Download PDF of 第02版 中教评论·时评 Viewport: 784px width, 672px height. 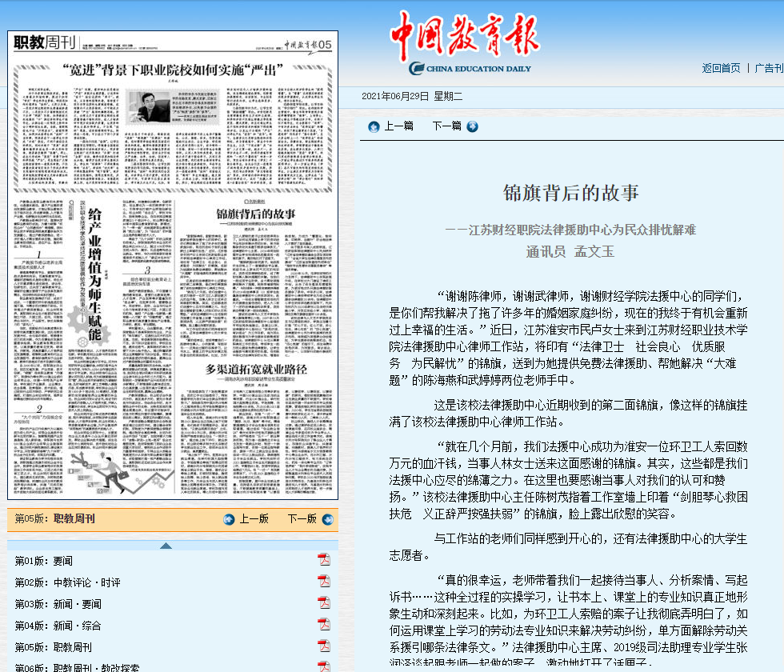(323, 582)
